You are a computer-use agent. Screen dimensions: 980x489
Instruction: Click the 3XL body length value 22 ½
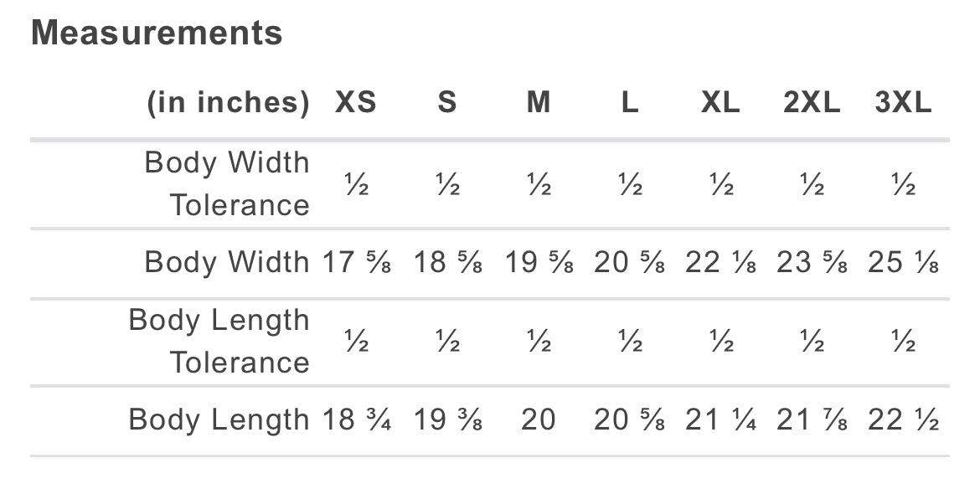[903, 420]
